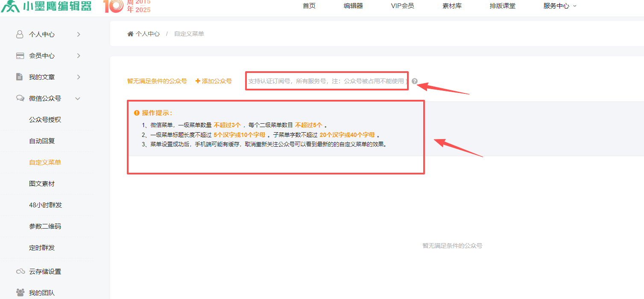Click the question mark help icon
This screenshot has height=299, width=644.
[415, 81]
